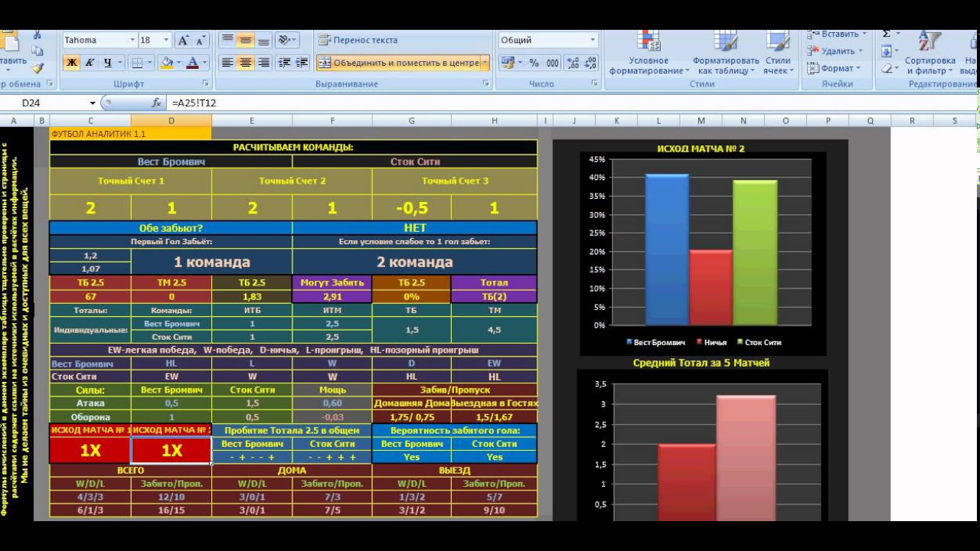Open Формат cells dropdown

(x=835, y=68)
